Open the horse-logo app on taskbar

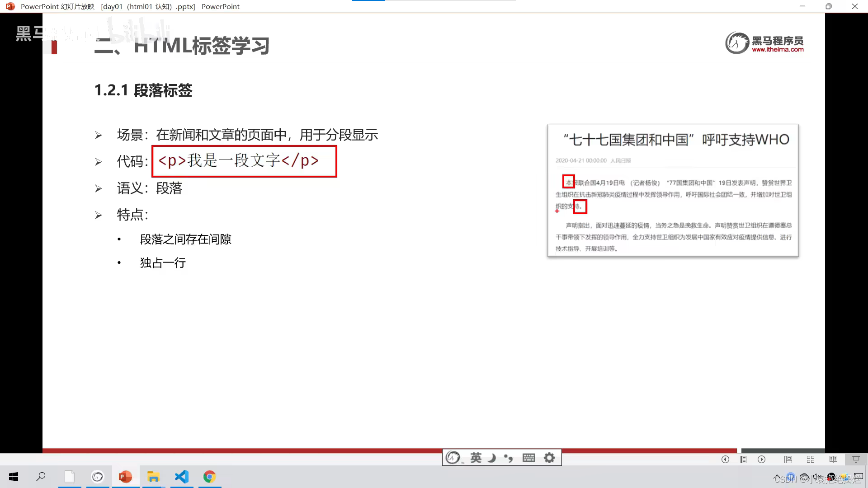(98, 477)
